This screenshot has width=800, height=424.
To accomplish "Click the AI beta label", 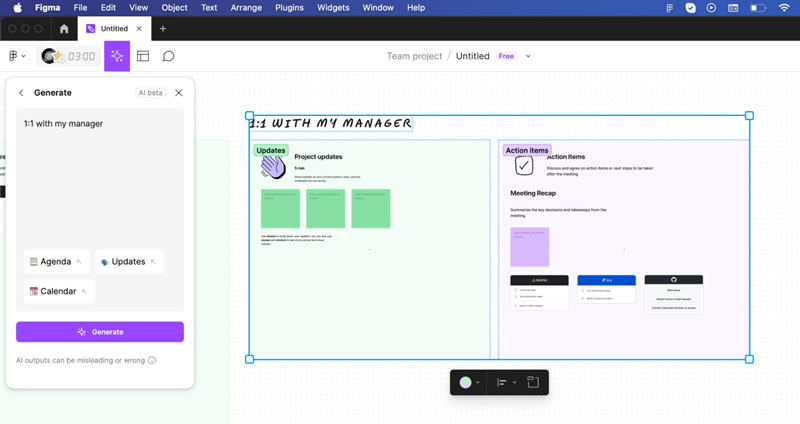I will (151, 93).
